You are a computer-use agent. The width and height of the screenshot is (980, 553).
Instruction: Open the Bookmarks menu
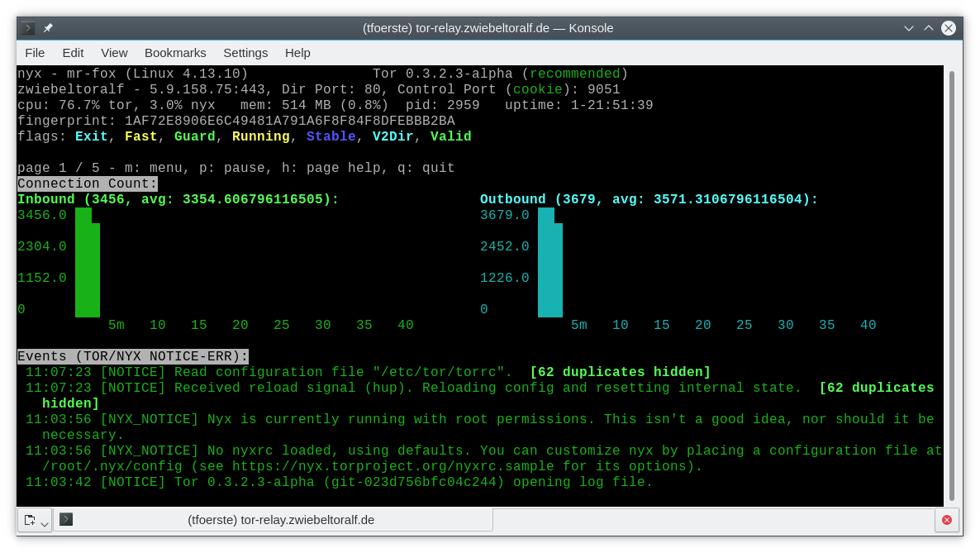[x=175, y=53]
